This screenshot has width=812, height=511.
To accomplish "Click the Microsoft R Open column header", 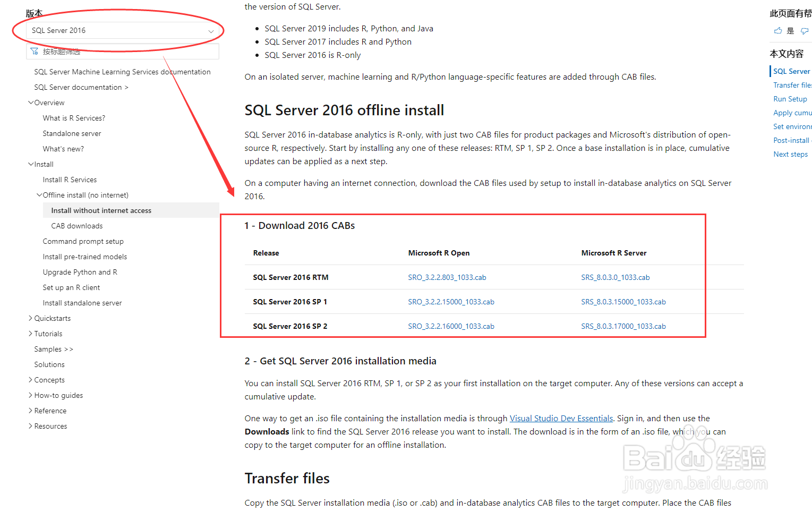I will click(439, 253).
